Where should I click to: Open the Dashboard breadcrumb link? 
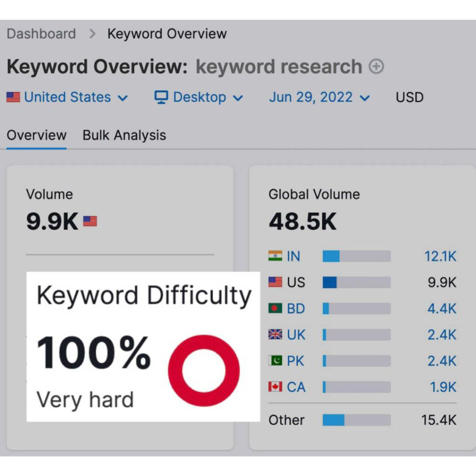tap(41, 33)
